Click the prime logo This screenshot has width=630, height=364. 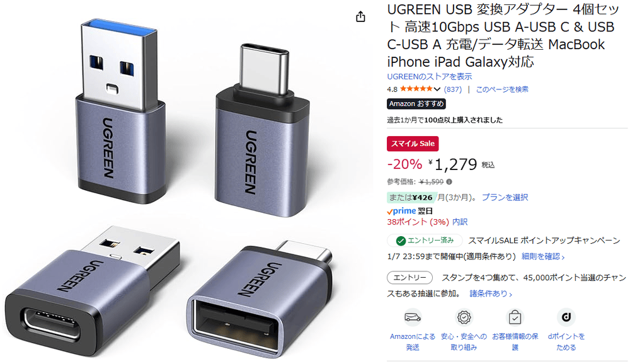[x=401, y=211]
